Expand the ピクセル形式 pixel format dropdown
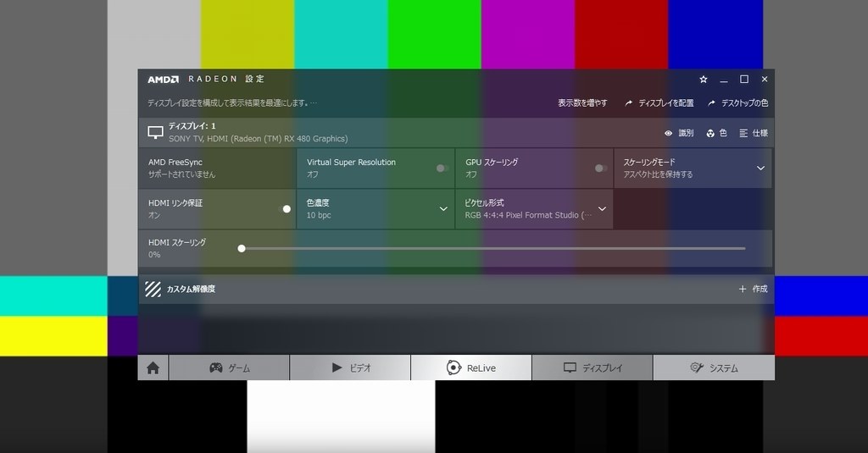The height and width of the screenshot is (453, 868). coord(603,208)
